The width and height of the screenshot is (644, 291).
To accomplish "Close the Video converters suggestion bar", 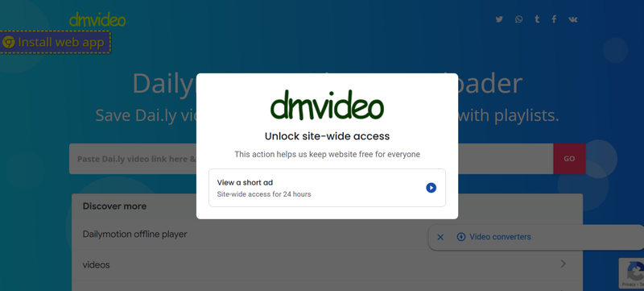I will point(440,237).
